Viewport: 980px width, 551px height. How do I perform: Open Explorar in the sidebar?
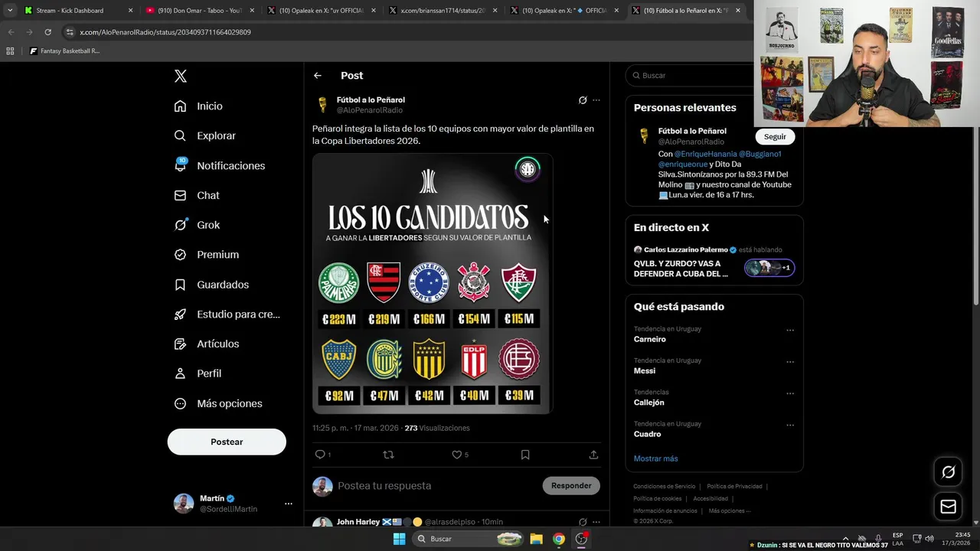204,135
